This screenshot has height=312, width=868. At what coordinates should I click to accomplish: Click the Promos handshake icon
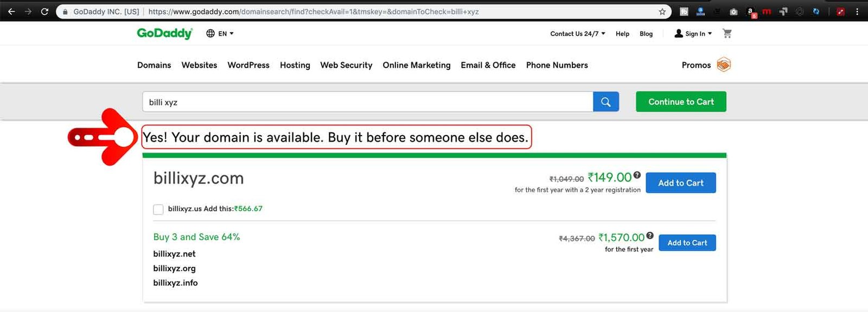tap(724, 65)
